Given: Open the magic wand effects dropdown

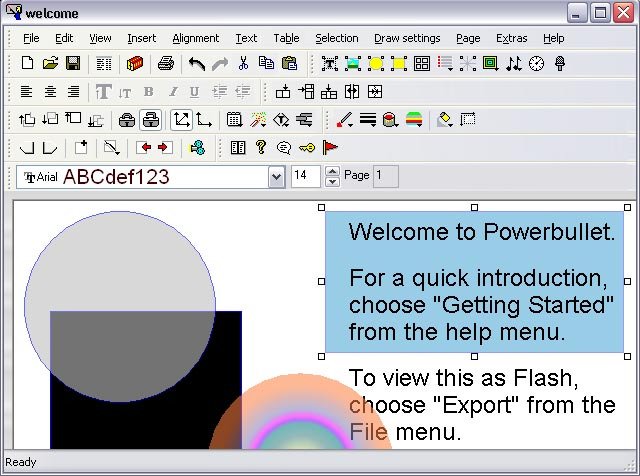Looking at the screenshot, I should 258,120.
